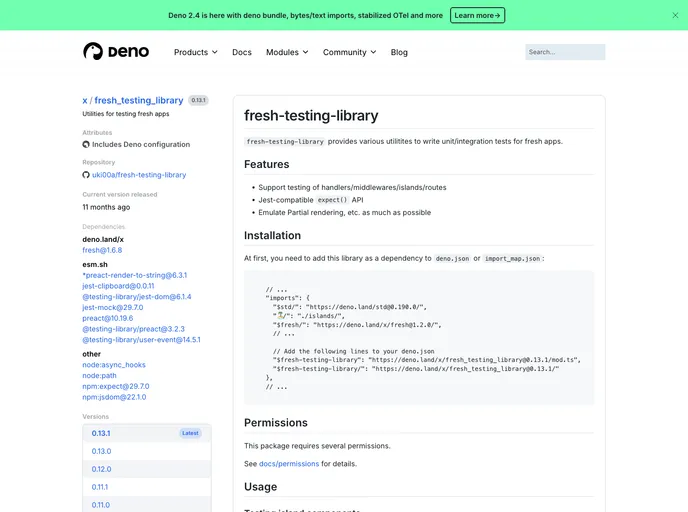The height and width of the screenshot is (512, 688).
Task: Open preact@10.19.6 dependency link
Action: (x=108, y=318)
